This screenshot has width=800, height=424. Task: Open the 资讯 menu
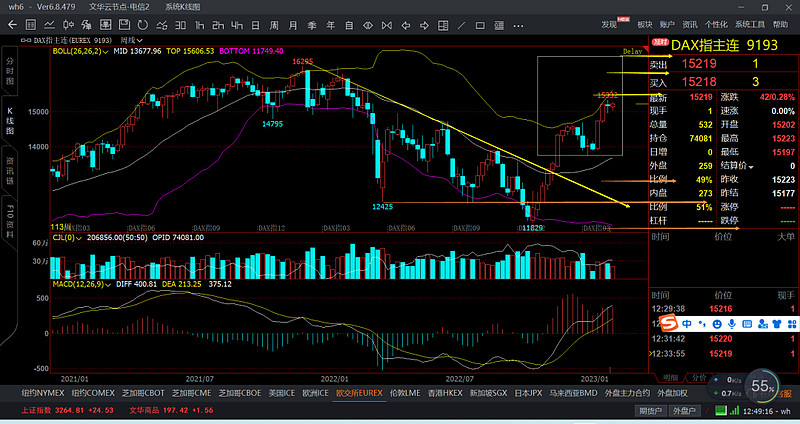690,24
